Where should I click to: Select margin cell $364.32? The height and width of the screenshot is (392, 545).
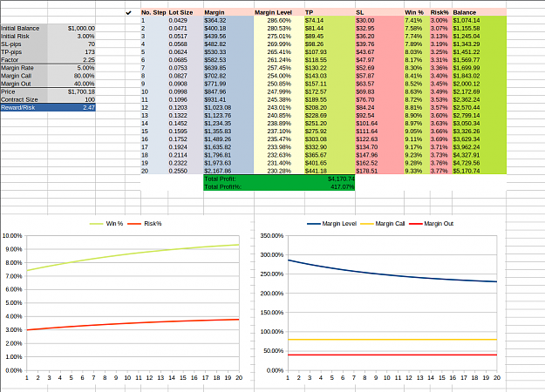228,21
